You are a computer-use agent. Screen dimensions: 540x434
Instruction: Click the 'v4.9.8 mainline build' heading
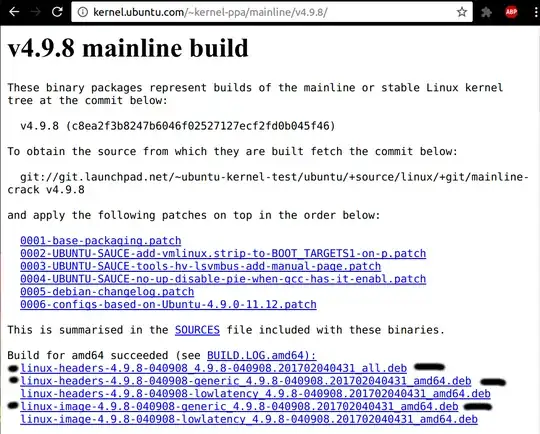coord(128,48)
